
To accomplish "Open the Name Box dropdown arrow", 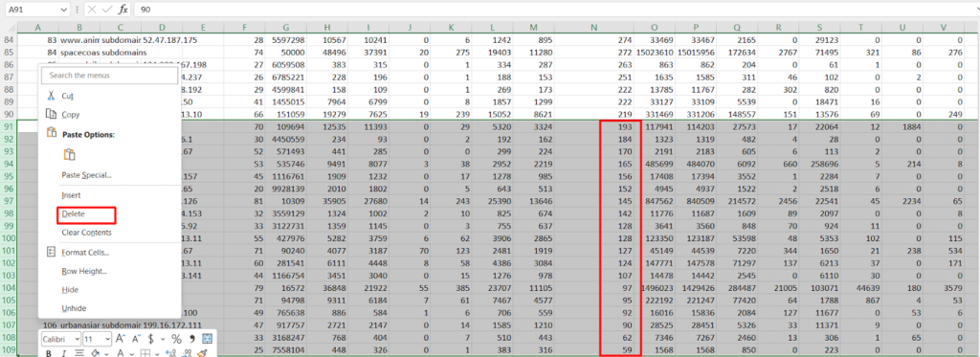I will tap(63, 10).
